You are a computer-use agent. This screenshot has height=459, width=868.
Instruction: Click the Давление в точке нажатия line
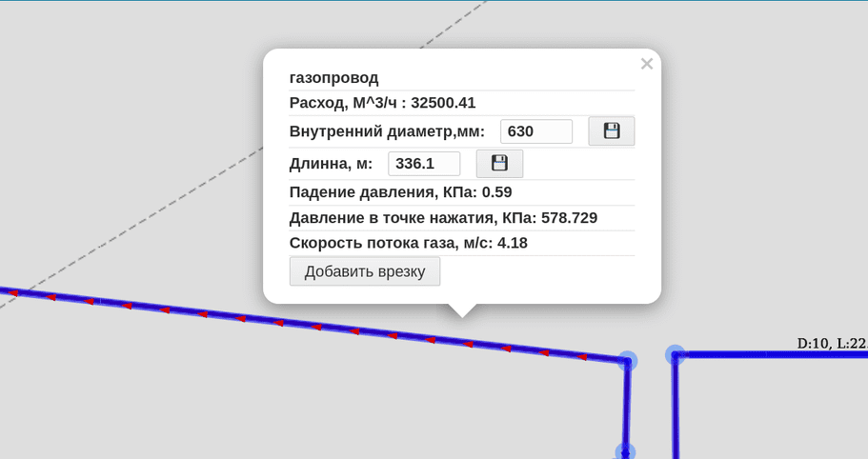(443, 218)
